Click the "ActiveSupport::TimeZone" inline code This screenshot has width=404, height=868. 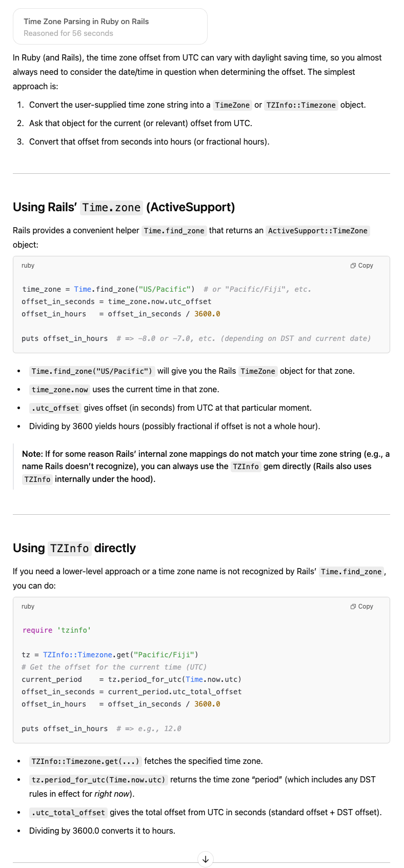click(x=318, y=231)
